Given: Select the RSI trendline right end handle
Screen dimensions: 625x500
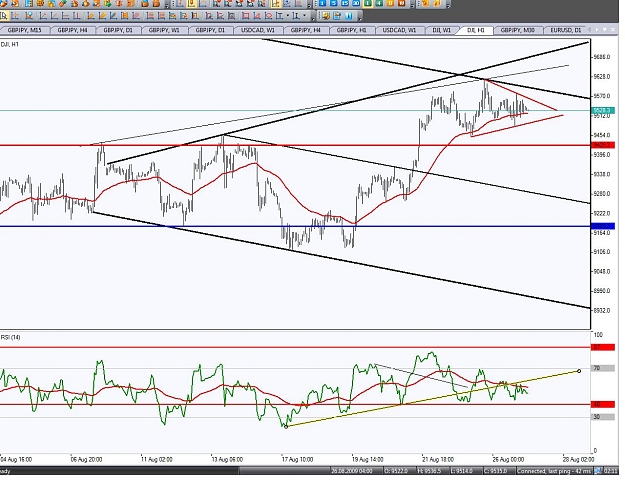Looking at the screenshot, I should tap(579, 371).
